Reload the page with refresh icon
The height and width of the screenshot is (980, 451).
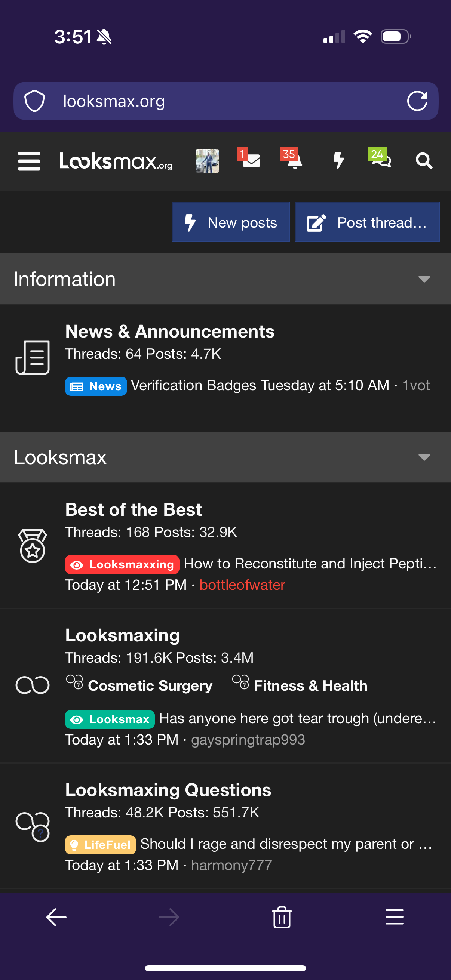coord(417,101)
